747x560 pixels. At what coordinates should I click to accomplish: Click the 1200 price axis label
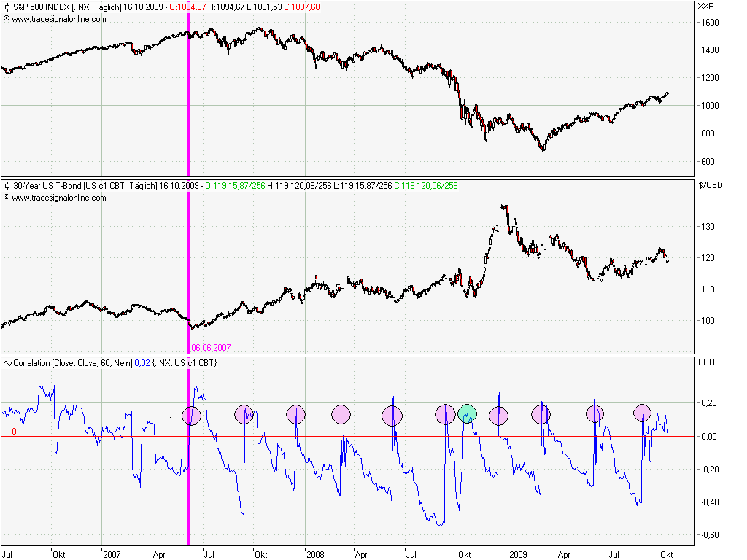coord(710,77)
